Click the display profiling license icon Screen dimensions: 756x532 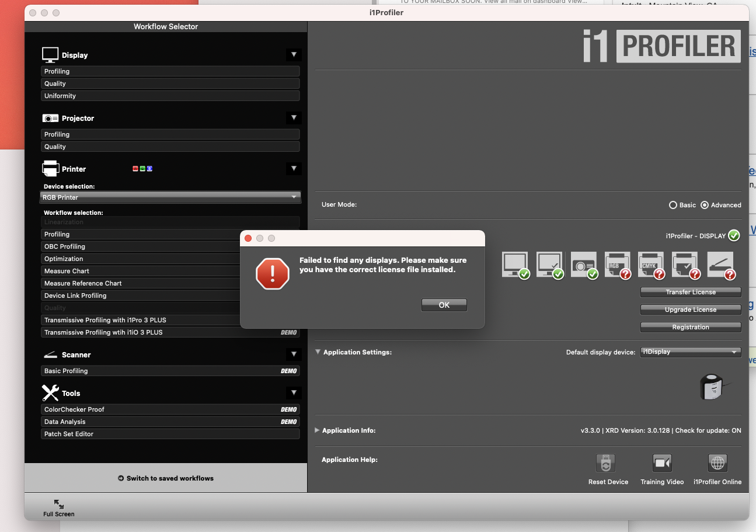coord(515,265)
